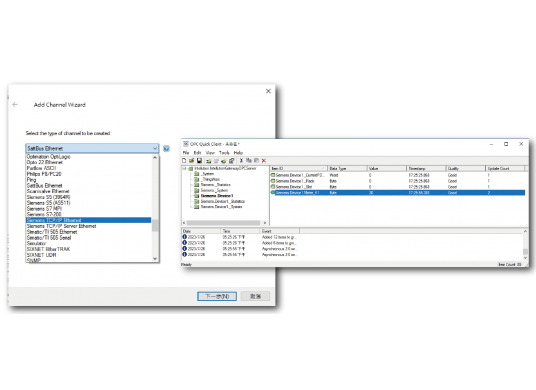The height and width of the screenshot is (390, 536).
Task: Open the File menu
Action: tap(186, 153)
